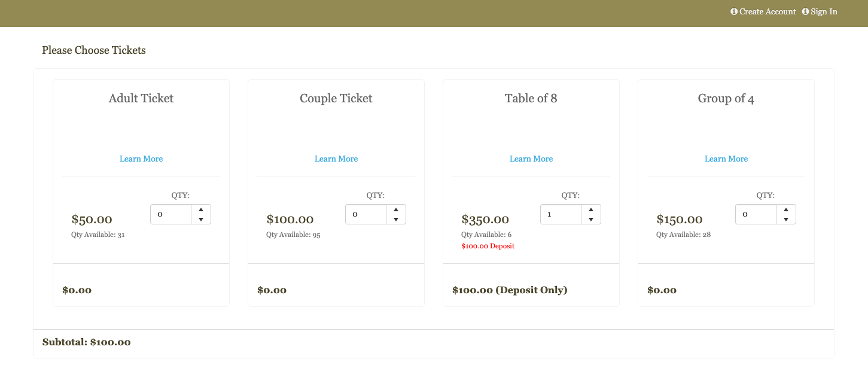Open Learn More for Group of 4
This screenshot has width=868, height=383.
click(726, 159)
